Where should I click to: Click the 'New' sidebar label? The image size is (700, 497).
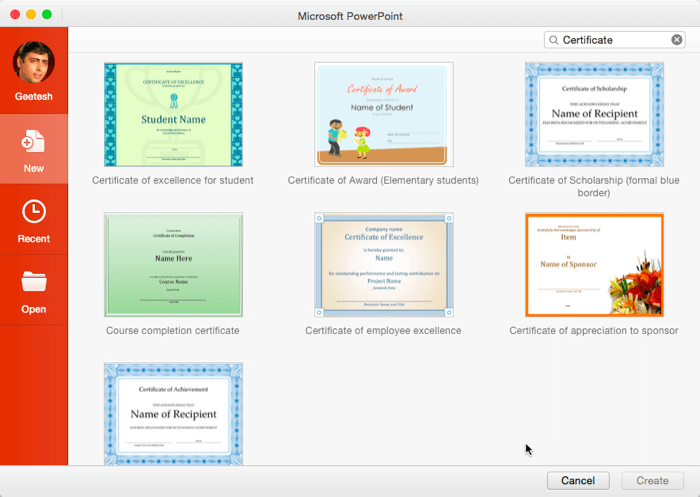pyautogui.click(x=33, y=168)
